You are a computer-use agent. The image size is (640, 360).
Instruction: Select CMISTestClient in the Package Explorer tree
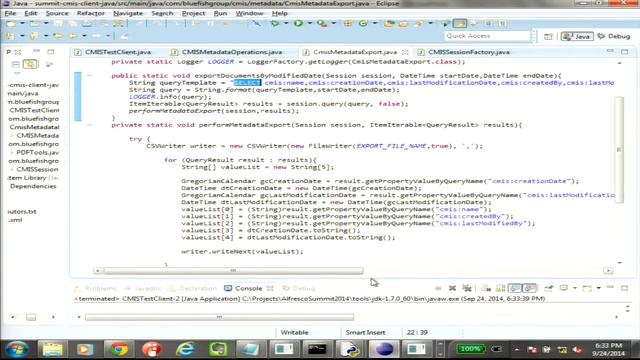click(x=34, y=110)
